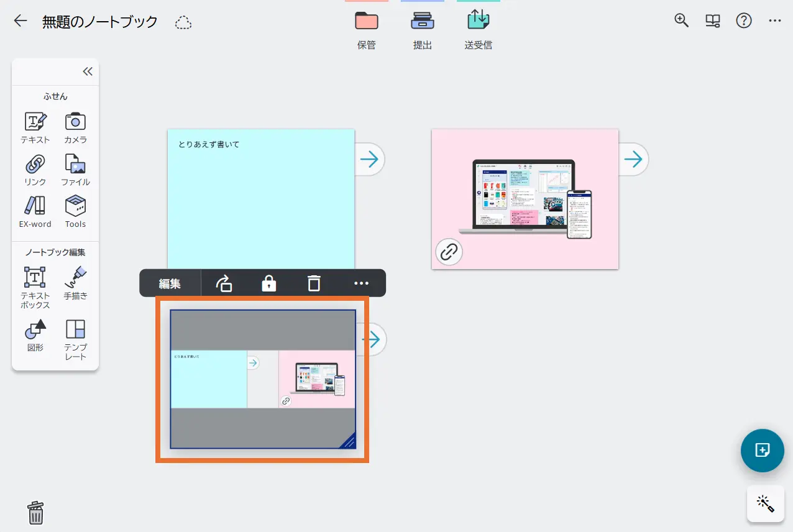Click the zoom magnifier icon
The image size is (793, 532).
click(x=682, y=21)
